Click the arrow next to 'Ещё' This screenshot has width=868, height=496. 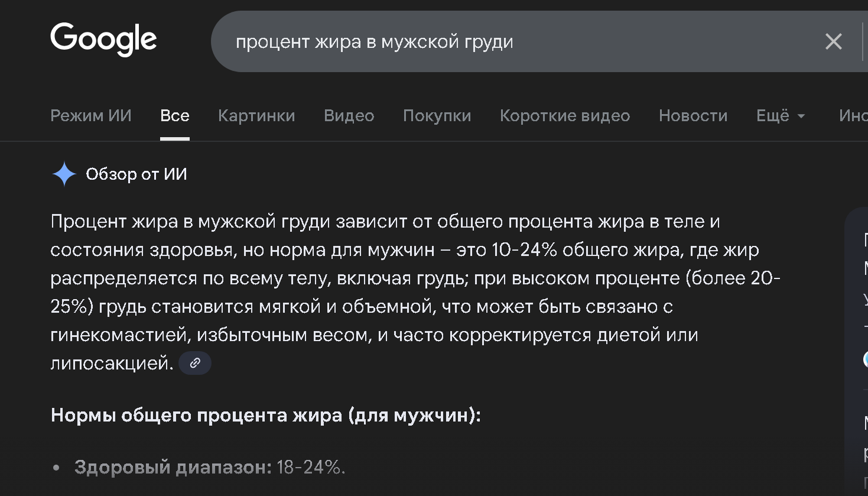[801, 116]
